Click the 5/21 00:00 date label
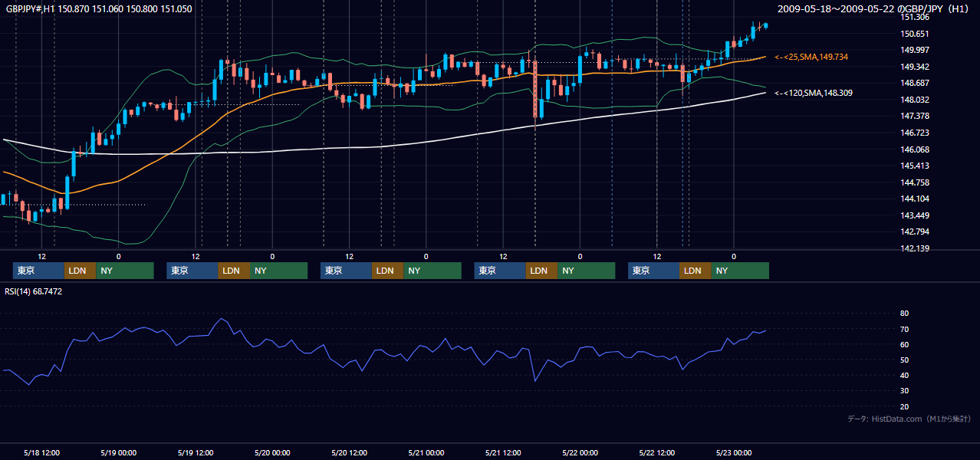Image resolution: width=980 pixels, height=460 pixels. click(x=426, y=453)
